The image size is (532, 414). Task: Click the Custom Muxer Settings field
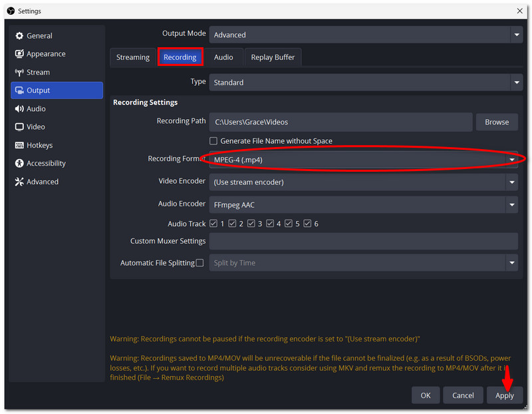click(363, 241)
